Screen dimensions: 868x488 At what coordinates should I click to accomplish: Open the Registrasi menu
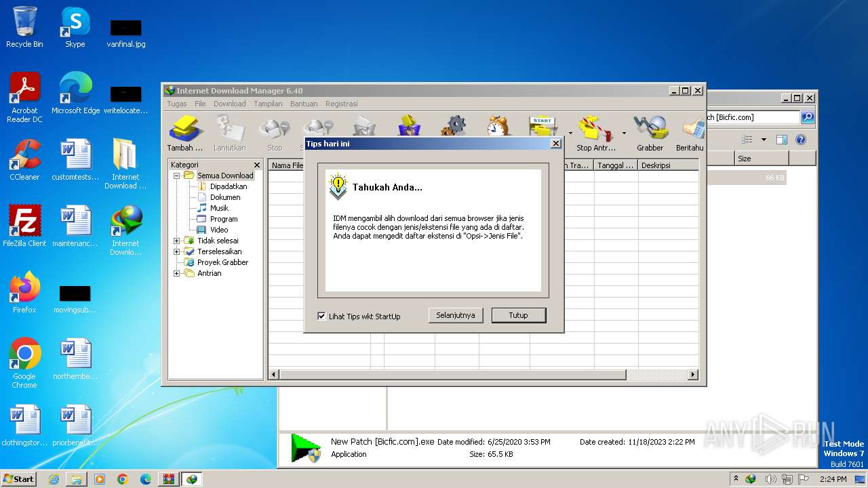coord(342,104)
